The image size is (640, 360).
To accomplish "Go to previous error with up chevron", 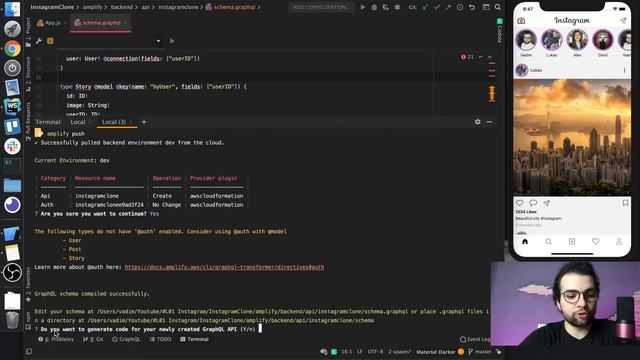I will 480,57.
